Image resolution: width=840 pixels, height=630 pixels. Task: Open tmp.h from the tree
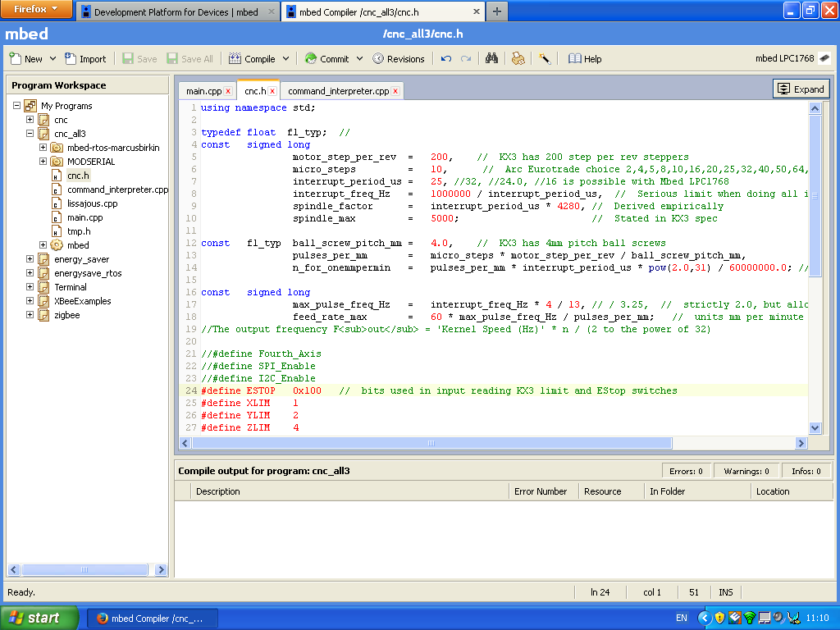pos(79,231)
